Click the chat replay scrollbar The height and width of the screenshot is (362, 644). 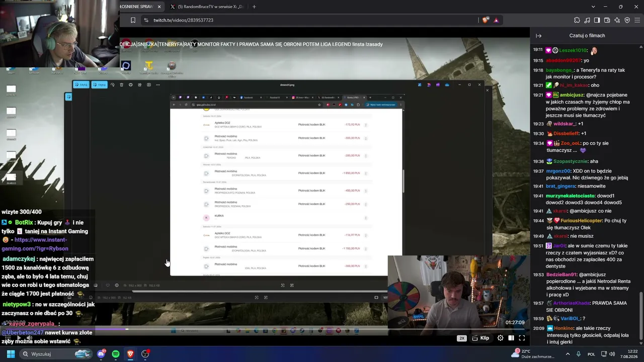[x=641, y=317]
